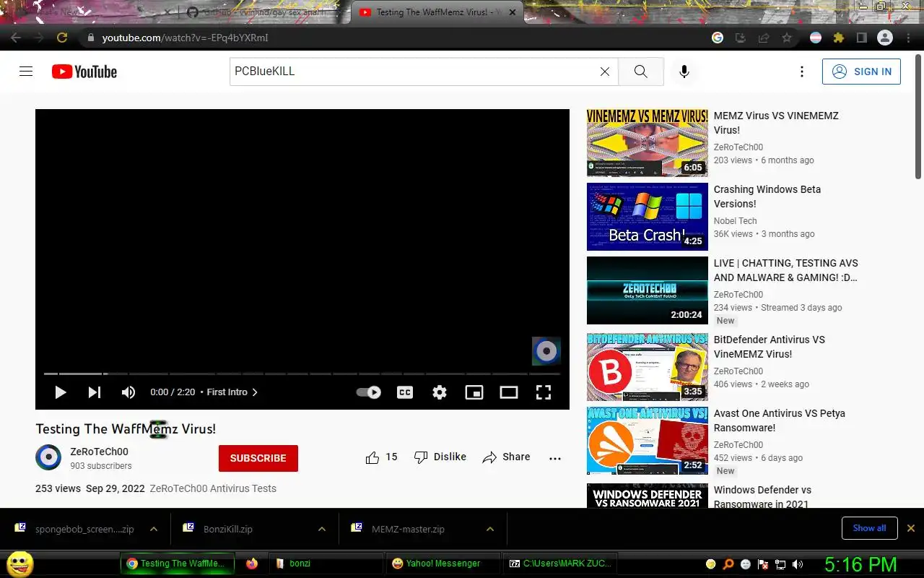This screenshot has width=924, height=578.
Task: Switch to C:\Users\MARK ZUC taskbar window
Action: pos(559,564)
